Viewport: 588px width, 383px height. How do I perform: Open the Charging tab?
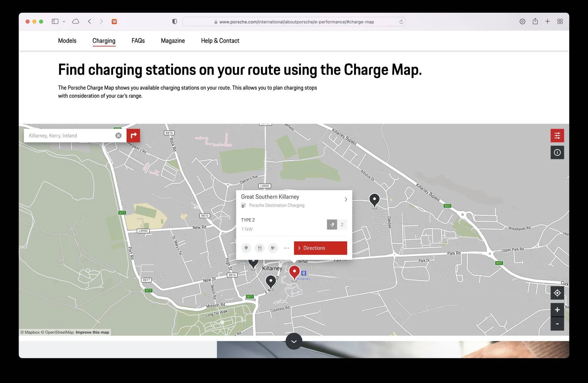point(104,41)
